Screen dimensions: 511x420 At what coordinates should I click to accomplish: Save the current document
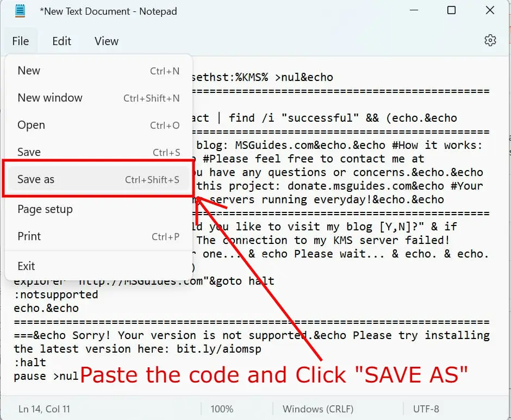[x=29, y=152]
